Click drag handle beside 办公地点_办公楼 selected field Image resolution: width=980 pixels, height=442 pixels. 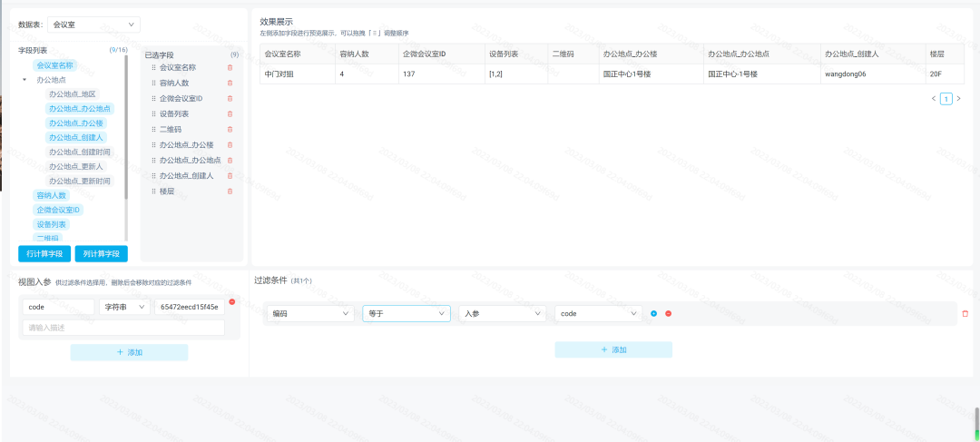153,145
